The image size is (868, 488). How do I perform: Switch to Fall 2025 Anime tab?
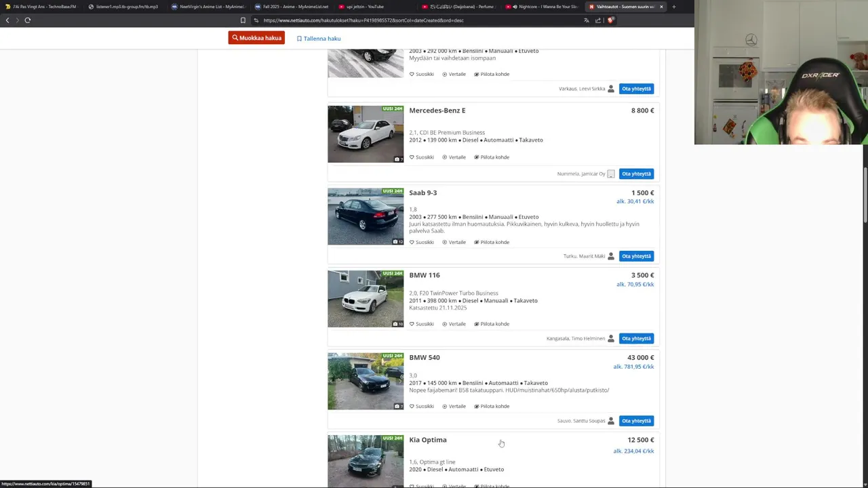click(292, 7)
